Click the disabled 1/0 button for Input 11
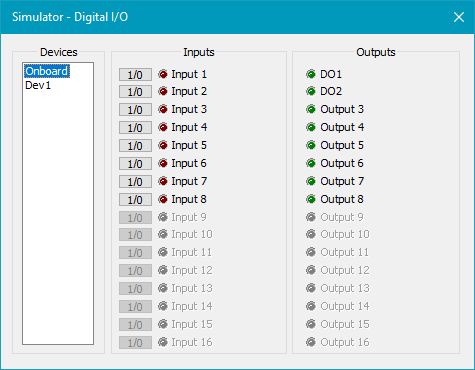The image size is (475, 370). point(135,253)
